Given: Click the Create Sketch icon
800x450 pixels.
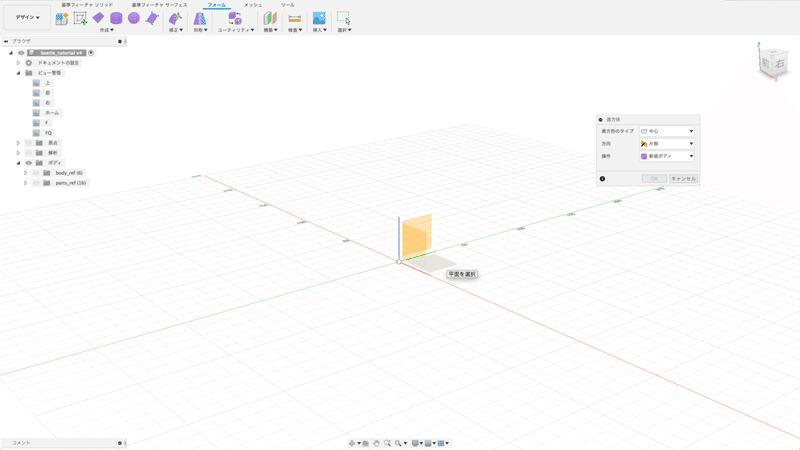Looking at the screenshot, I should coord(80,18).
